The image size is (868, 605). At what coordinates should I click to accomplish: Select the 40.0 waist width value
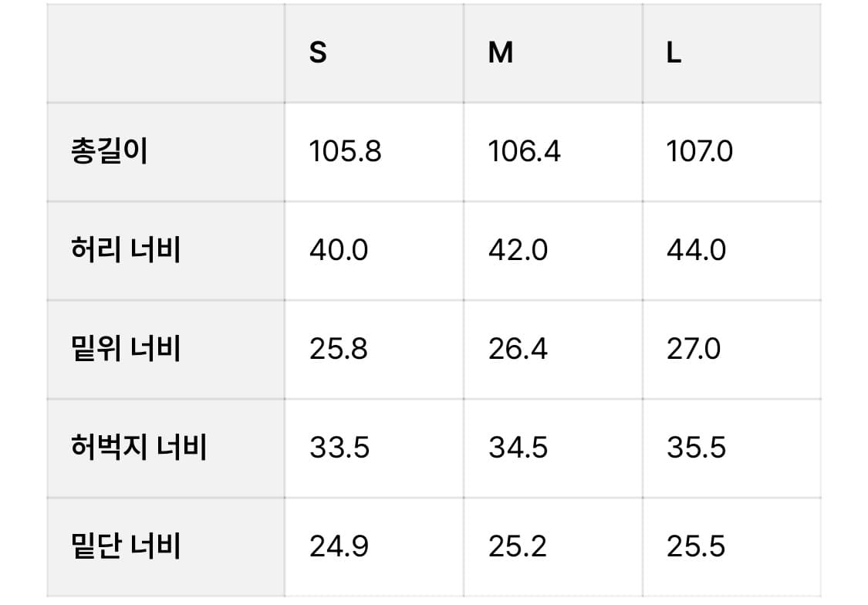[339, 250]
